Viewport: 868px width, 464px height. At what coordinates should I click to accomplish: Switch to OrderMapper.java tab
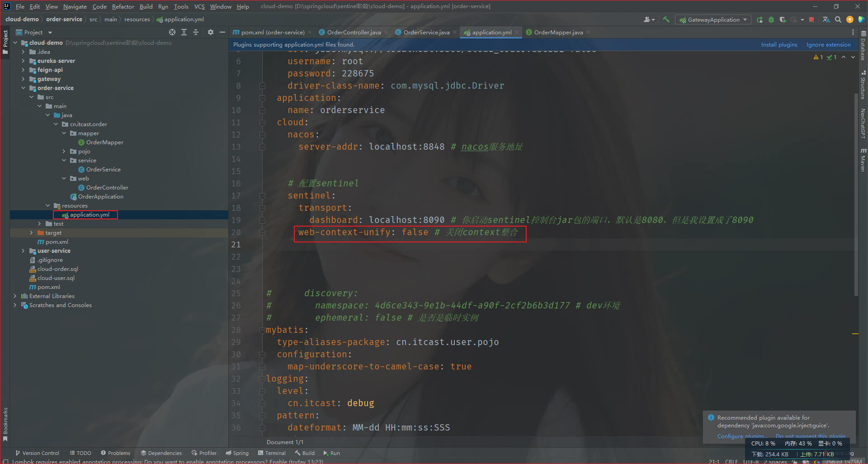(558, 32)
